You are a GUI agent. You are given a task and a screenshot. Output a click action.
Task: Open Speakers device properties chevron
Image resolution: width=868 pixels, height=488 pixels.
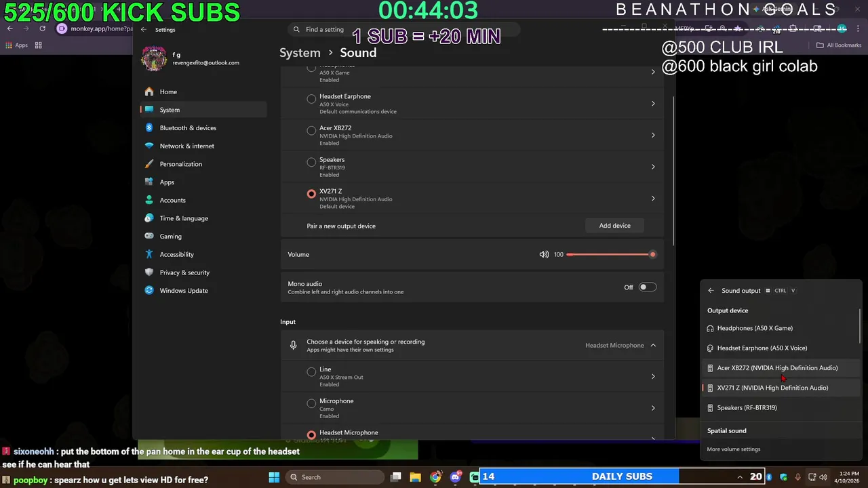click(x=653, y=167)
